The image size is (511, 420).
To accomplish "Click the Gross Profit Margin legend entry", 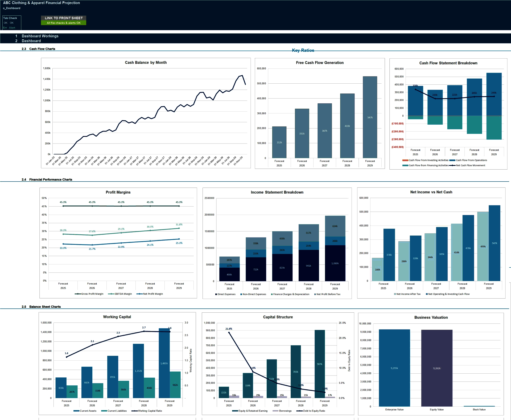I will pyautogui.click(x=89, y=294).
